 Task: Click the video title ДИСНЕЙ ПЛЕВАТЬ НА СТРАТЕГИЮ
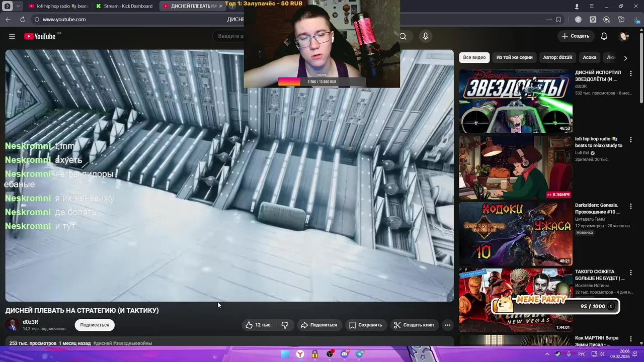click(x=82, y=310)
